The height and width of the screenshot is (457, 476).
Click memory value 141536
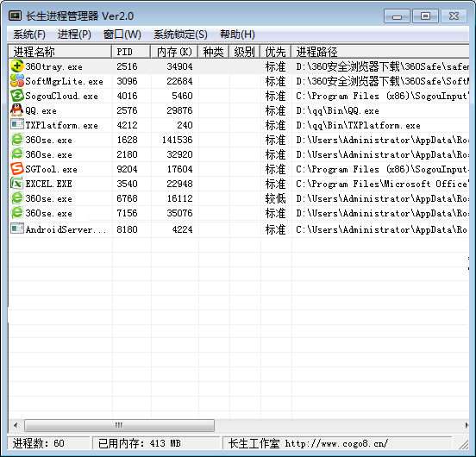[x=178, y=140]
